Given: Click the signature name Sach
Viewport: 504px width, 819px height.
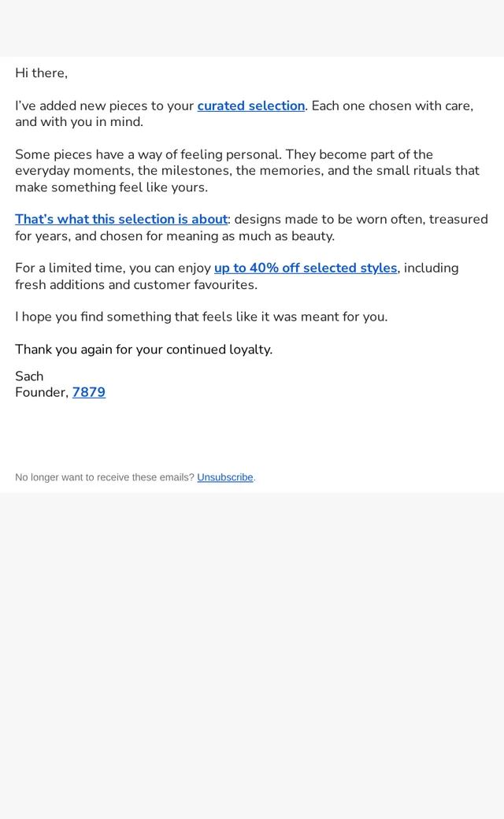Looking at the screenshot, I should [29, 376].
